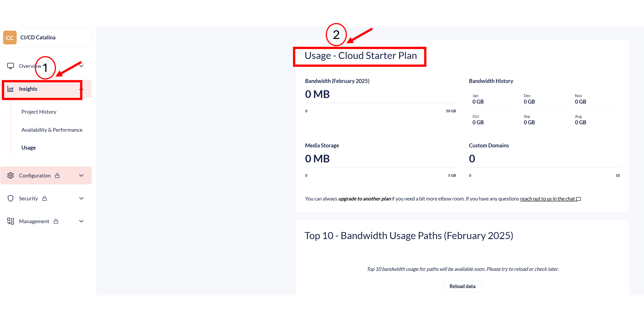The width and height of the screenshot is (644, 316).
Task: Expand the Security section chevron
Action: pyautogui.click(x=81, y=199)
